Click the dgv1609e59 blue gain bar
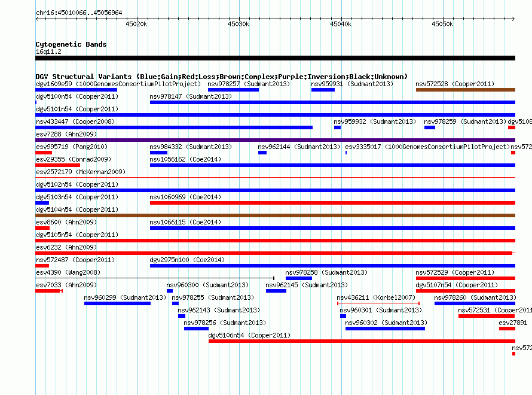 pyautogui.click(x=77, y=90)
